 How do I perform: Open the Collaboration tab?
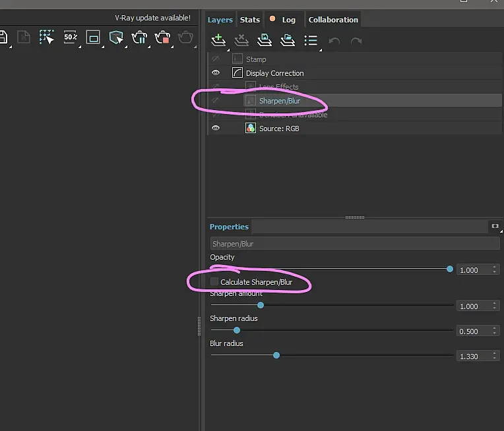(x=333, y=20)
